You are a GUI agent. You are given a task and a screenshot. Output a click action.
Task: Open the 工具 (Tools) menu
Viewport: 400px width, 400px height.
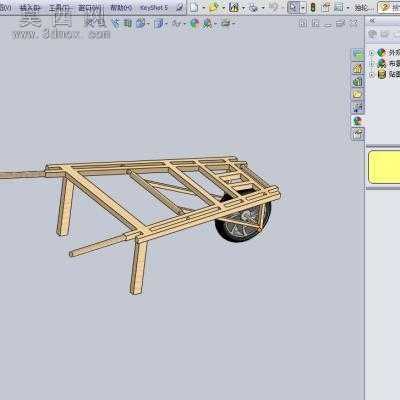(x=59, y=7)
